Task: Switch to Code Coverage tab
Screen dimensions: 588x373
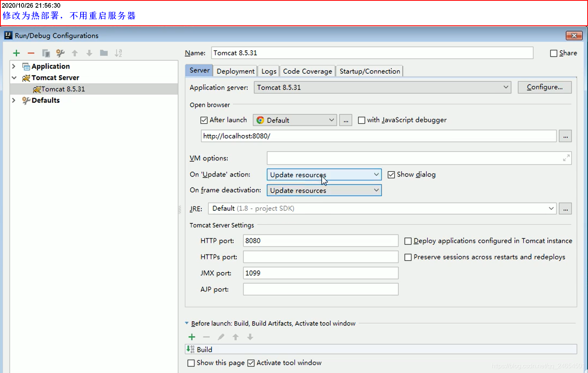Action: (x=307, y=71)
